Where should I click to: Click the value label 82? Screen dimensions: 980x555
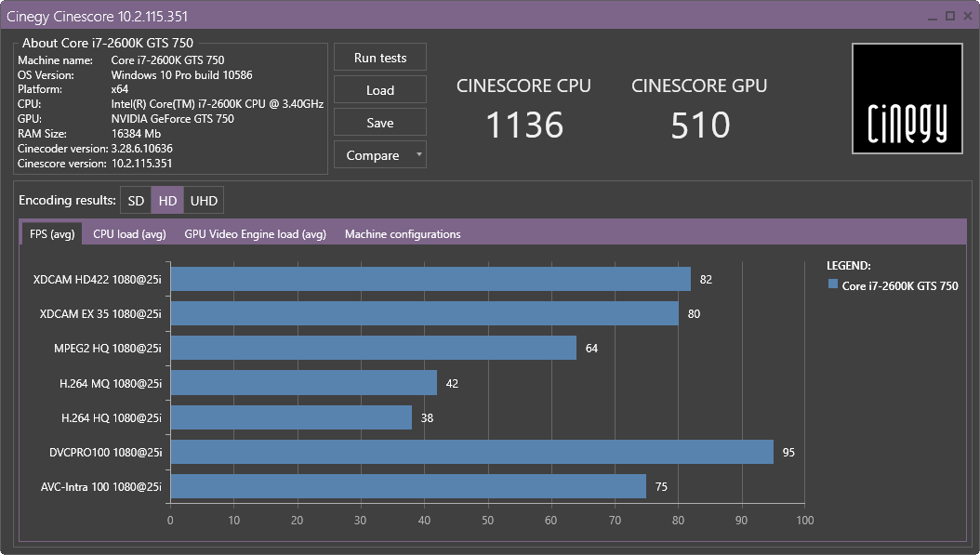coord(706,280)
